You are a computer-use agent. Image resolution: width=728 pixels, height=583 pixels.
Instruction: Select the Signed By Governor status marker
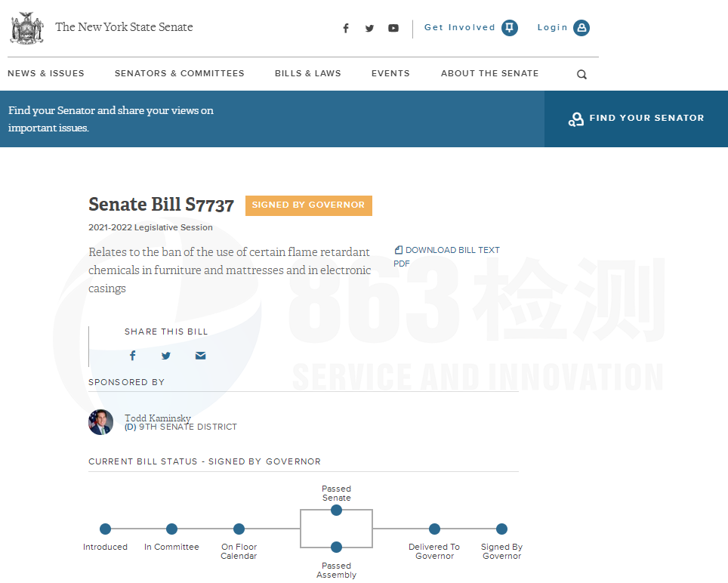coord(502,529)
